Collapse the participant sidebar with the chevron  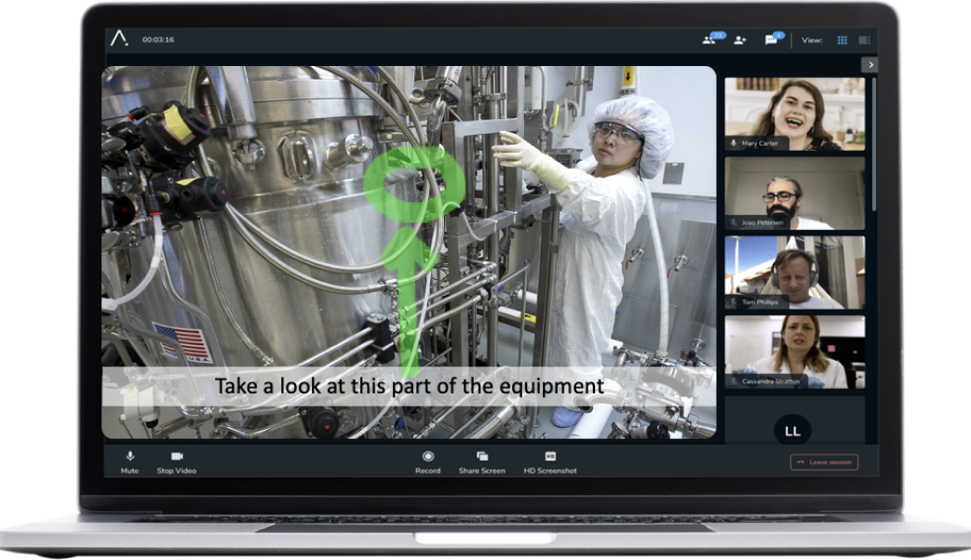pos(870,65)
